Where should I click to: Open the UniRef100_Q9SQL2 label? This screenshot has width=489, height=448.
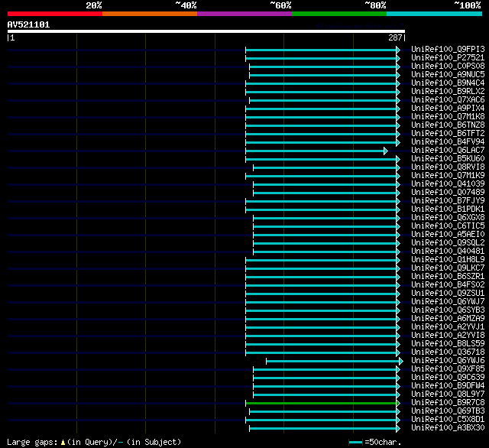(448, 243)
